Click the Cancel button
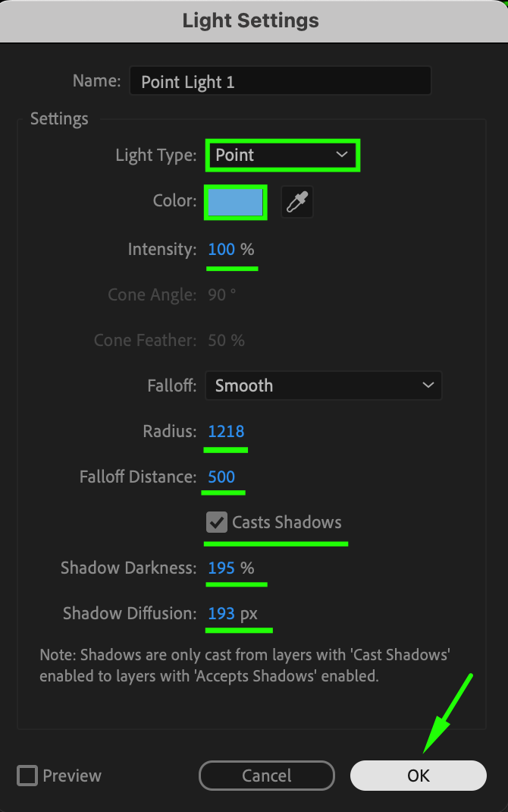This screenshot has width=508, height=812. (266, 776)
